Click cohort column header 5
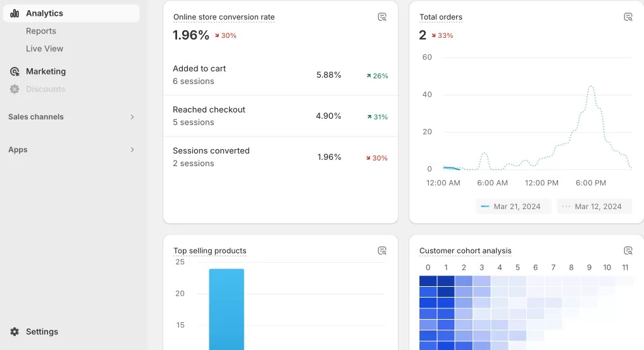This screenshot has height=350, width=644. 517,267
